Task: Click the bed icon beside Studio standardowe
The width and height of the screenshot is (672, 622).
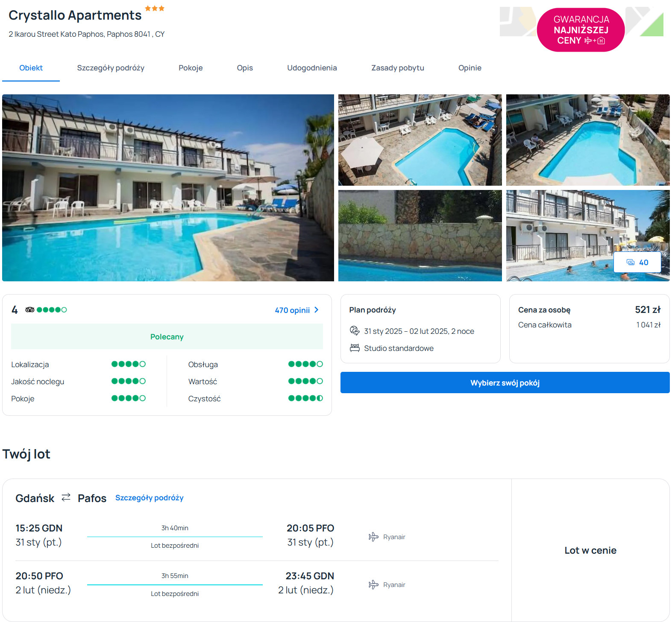Action: point(355,348)
